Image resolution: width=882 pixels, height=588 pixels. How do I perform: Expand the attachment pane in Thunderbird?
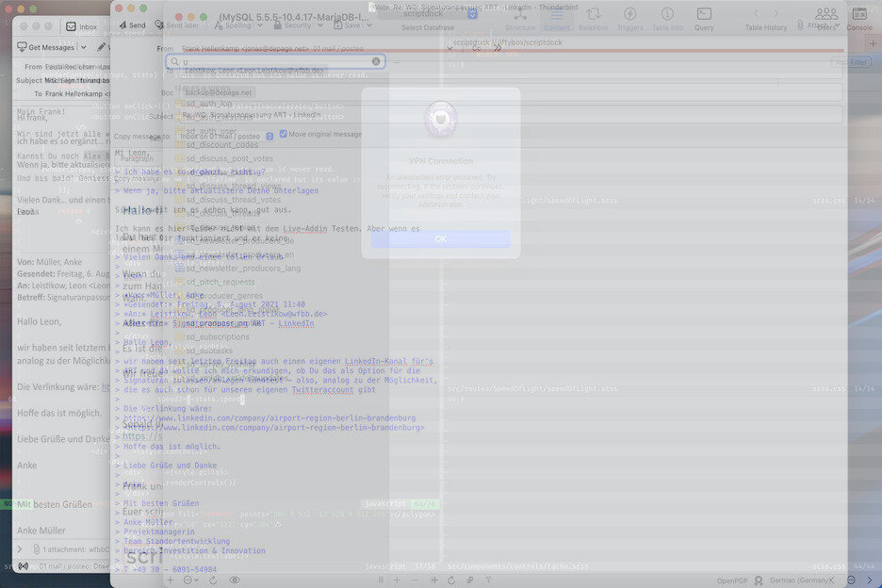(20, 548)
